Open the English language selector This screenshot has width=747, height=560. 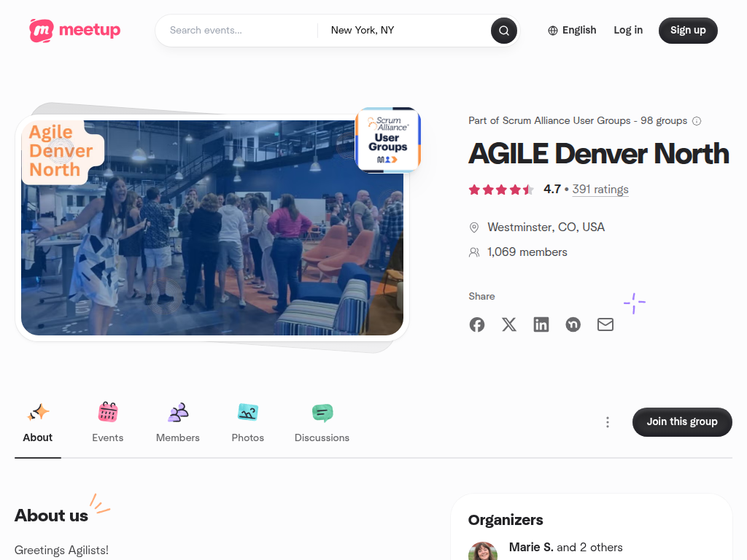tap(572, 31)
